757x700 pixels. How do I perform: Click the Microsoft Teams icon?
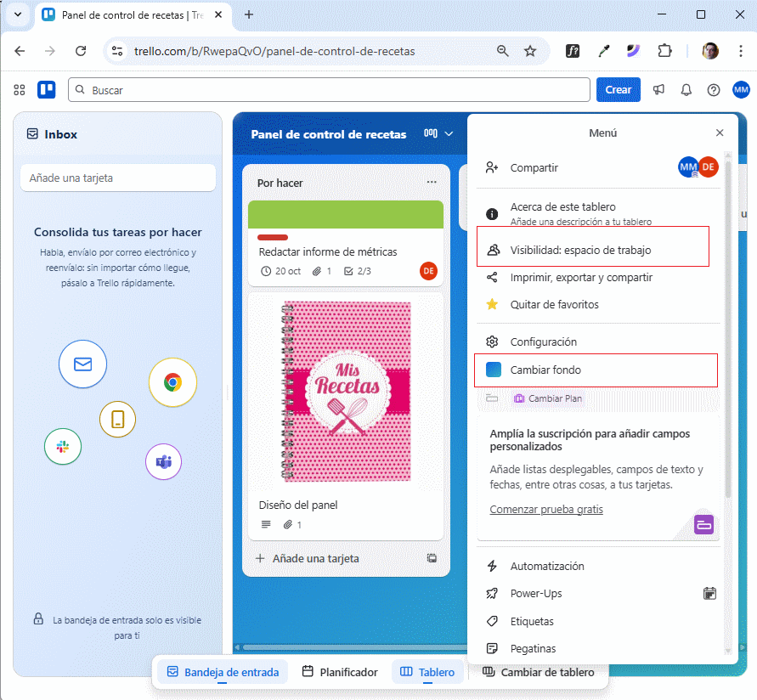(163, 461)
